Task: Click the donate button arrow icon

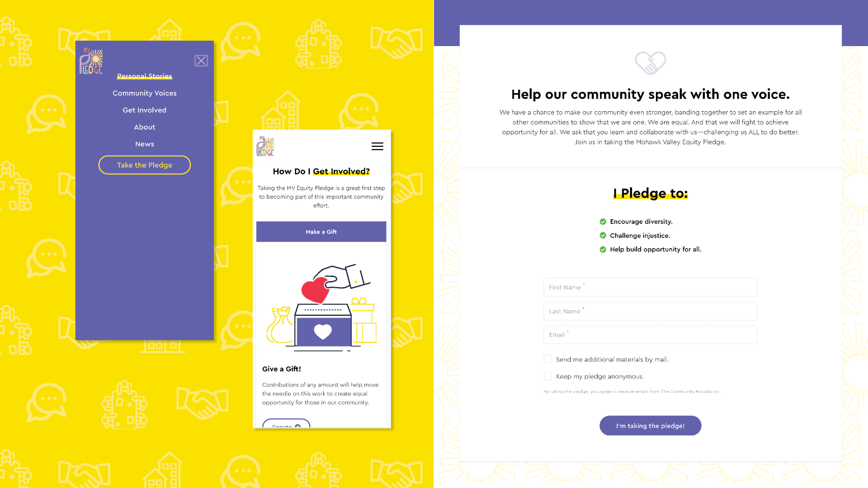Action: pyautogui.click(x=299, y=426)
